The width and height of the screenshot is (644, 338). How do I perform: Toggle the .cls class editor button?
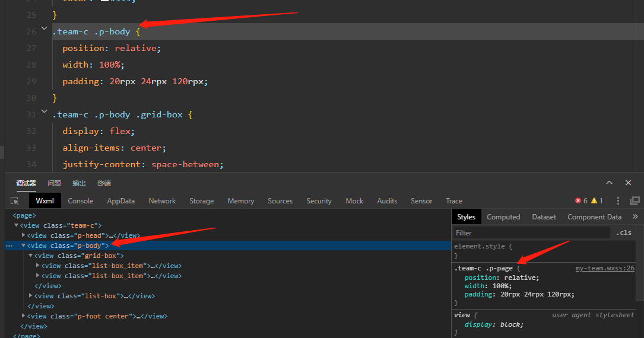click(x=623, y=232)
